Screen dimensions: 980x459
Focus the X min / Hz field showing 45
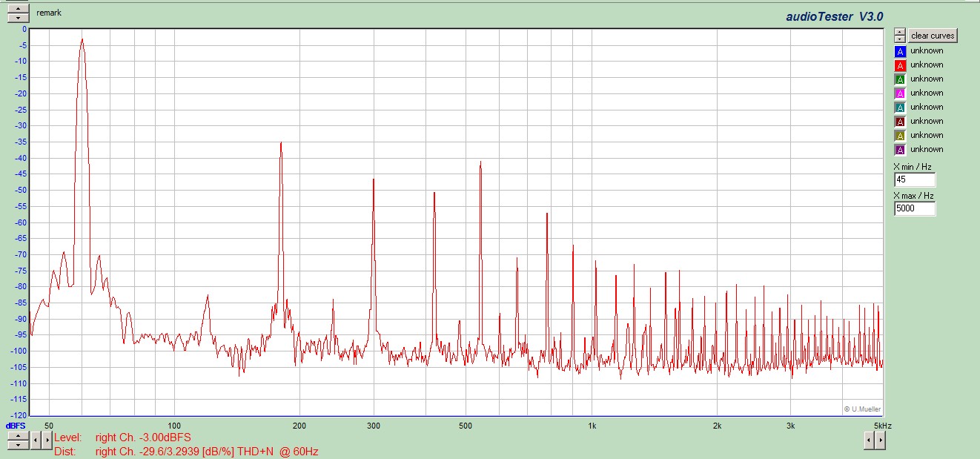(x=915, y=180)
